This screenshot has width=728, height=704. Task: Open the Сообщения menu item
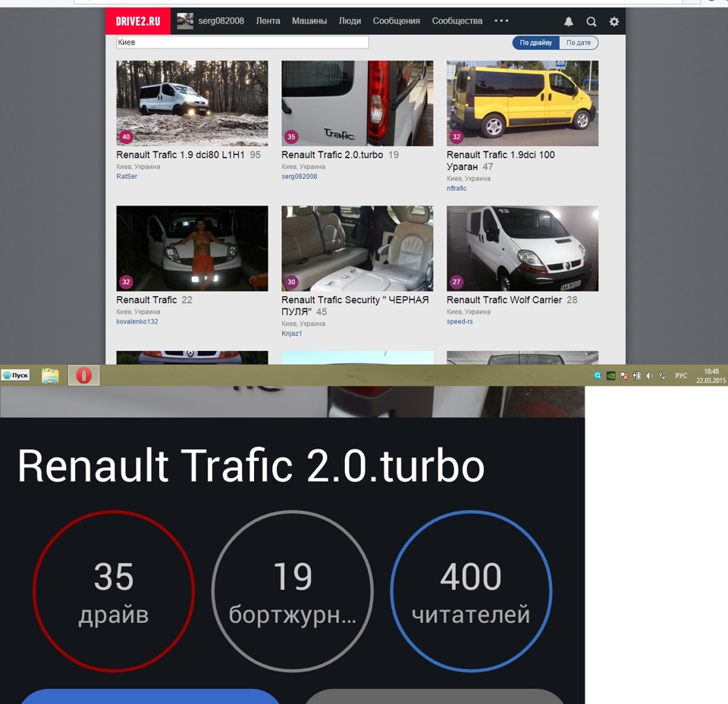pyautogui.click(x=396, y=21)
